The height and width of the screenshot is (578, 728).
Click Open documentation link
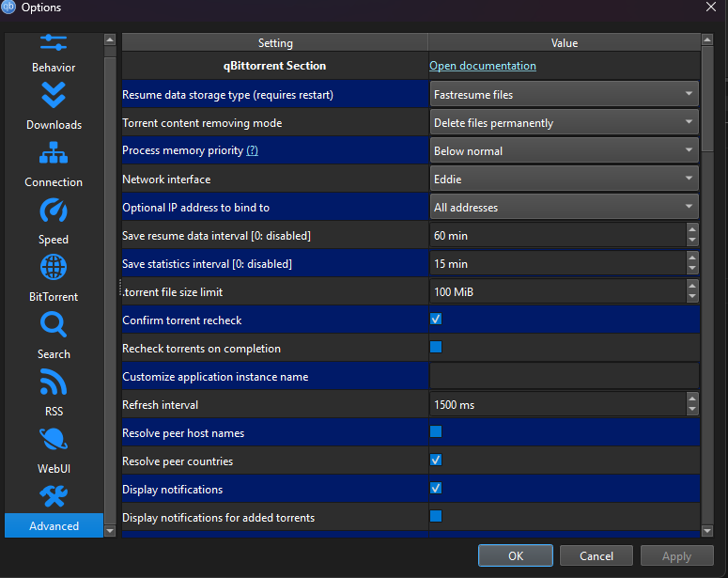tap(483, 66)
